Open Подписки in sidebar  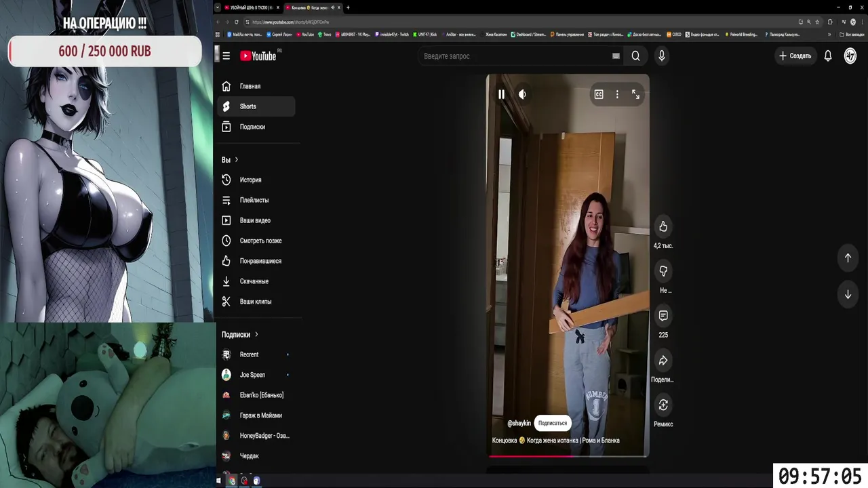point(258,127)
